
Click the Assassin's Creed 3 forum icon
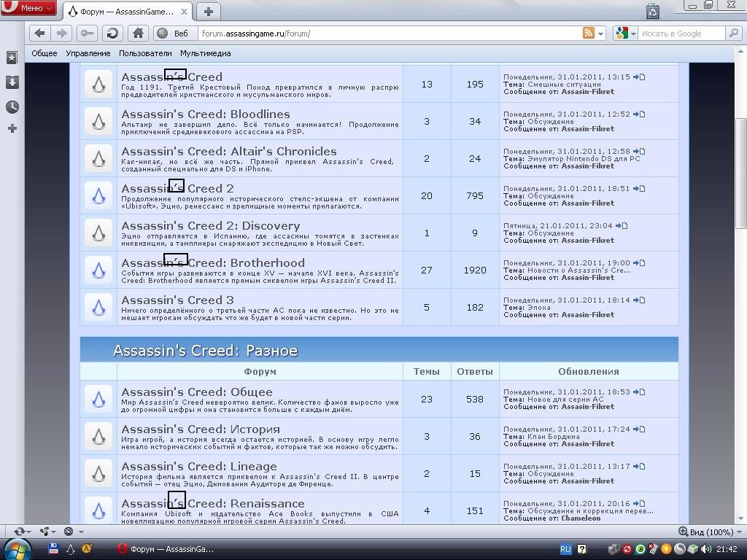98,307
